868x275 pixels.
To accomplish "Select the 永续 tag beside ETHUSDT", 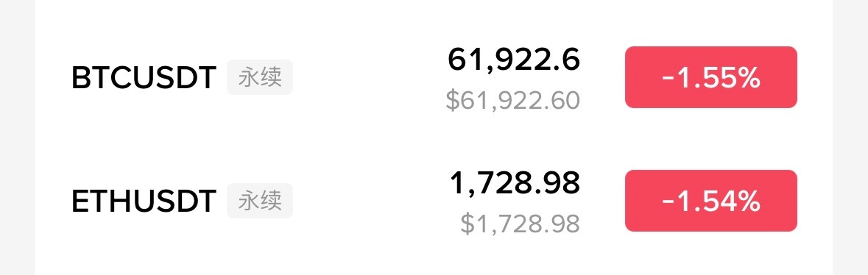I will point(260,201).
